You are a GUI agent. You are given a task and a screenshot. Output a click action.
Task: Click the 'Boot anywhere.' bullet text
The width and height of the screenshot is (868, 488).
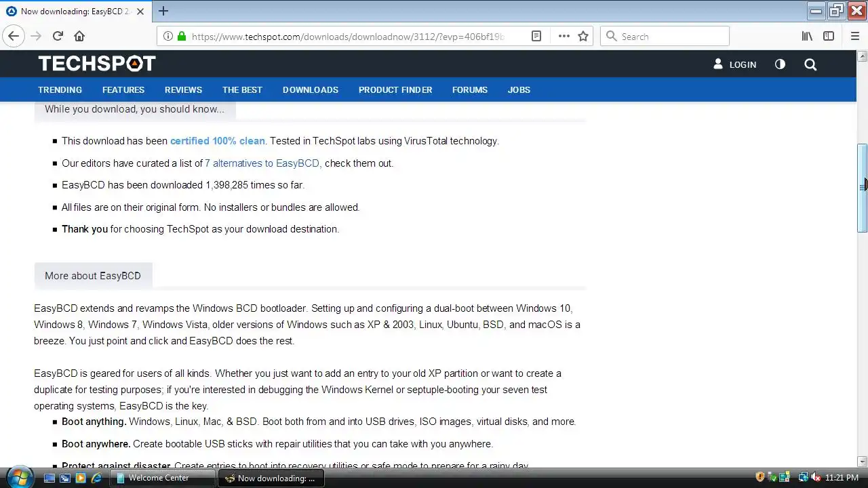pyautogui.click(x=96, y=444)
